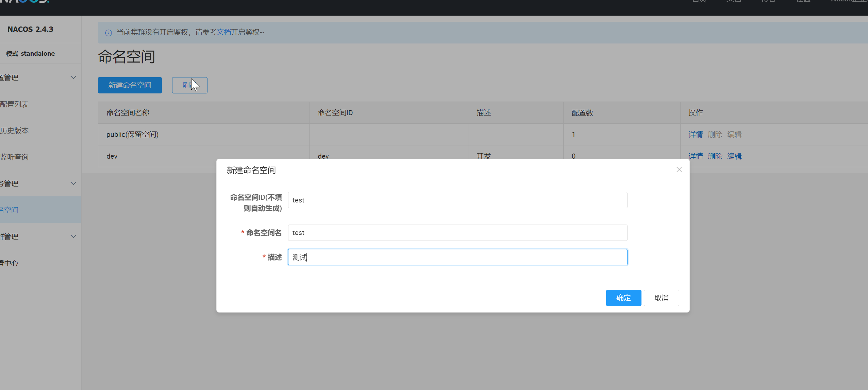
Task: Click the description input containing 测试
Action: click(457, 257)
